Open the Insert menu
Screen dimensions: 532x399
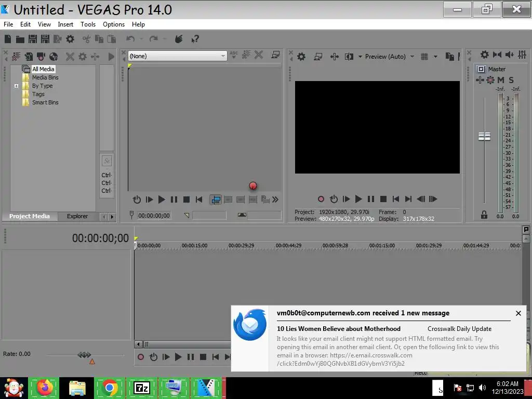(65, 24)
